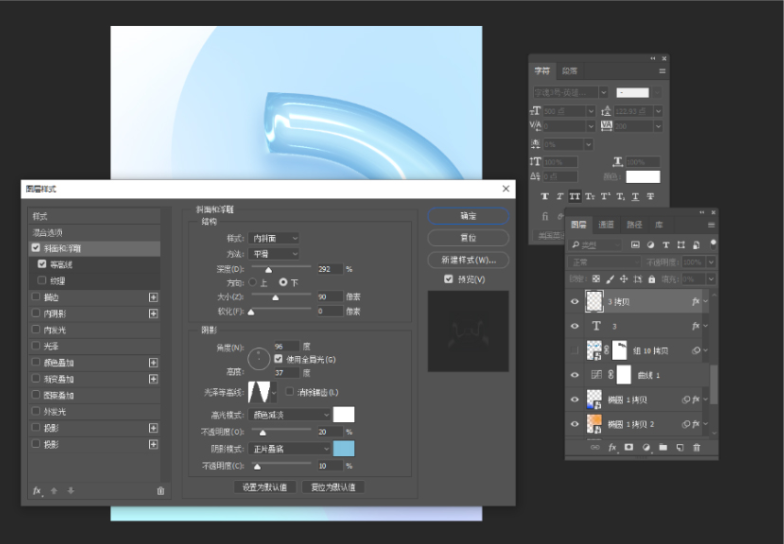Click delete layer trash icon in Layers panel

click(x=696, y=448)
